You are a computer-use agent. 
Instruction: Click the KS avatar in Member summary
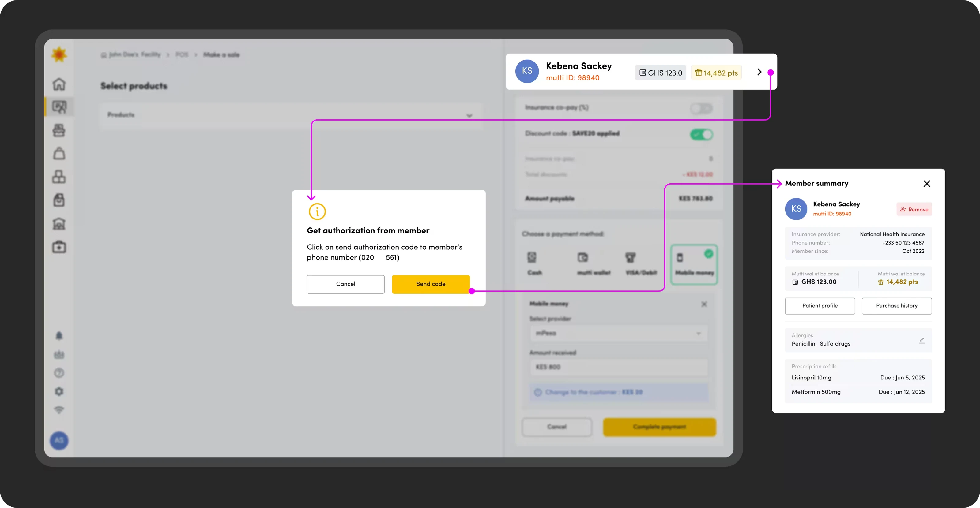click(796, 209)
